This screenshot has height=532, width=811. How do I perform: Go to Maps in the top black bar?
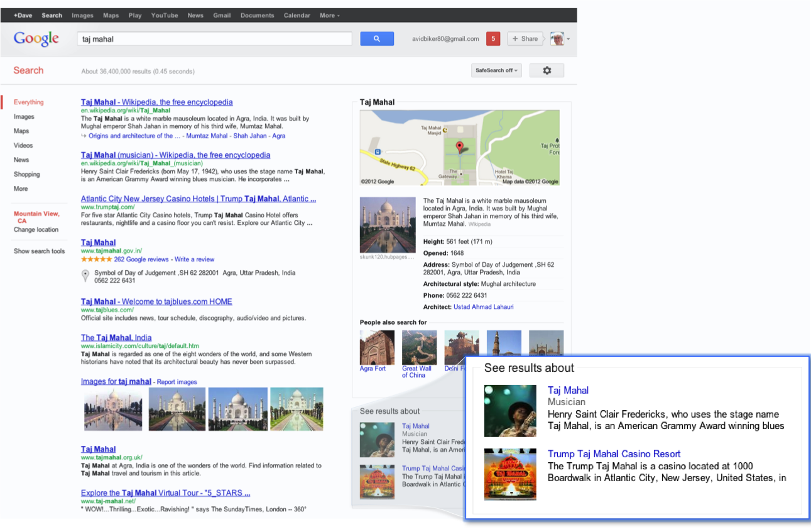[111, 15]
